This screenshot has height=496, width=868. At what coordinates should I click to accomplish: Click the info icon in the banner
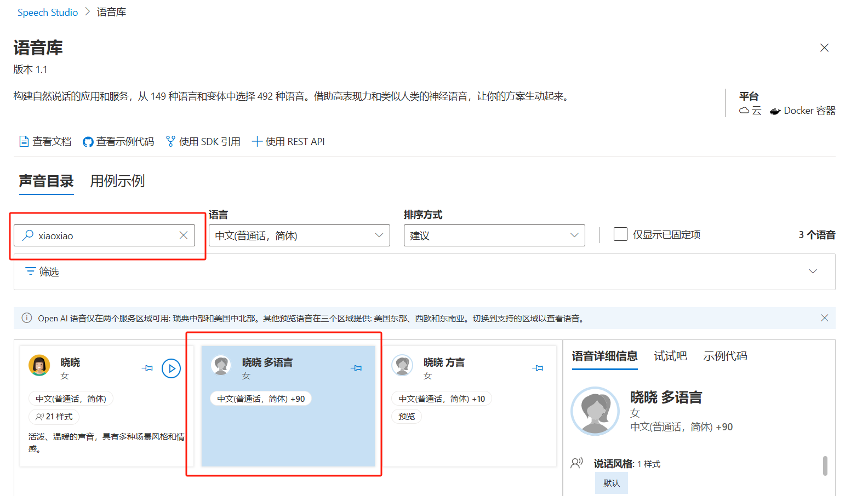tap(26, 318)
